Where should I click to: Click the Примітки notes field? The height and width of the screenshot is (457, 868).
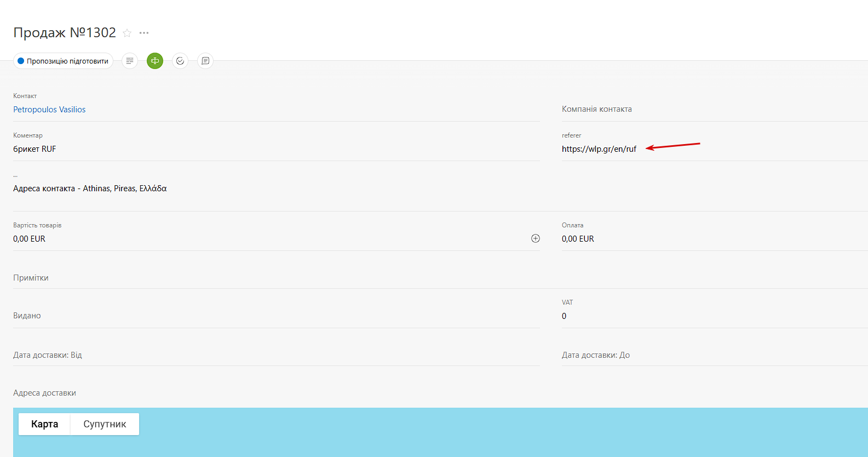tap(440, 278)
